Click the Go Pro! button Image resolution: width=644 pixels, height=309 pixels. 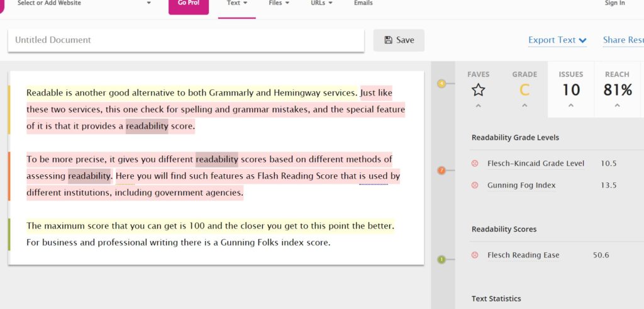pyautogui.click(x=189, y=5)
